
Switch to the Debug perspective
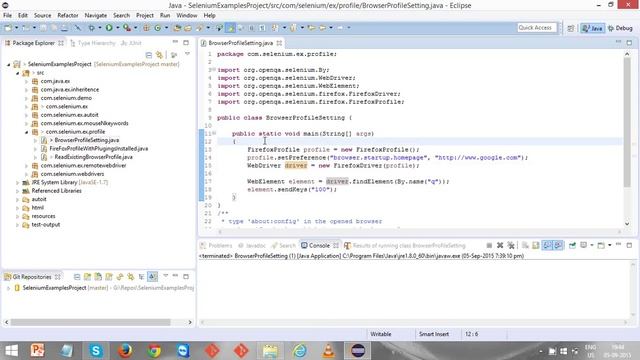coord(620,28)
